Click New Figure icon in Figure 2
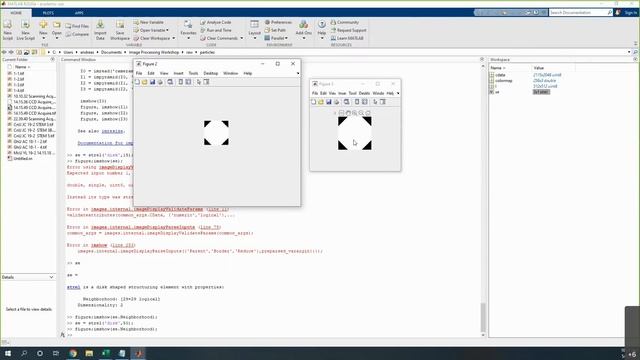The width and height of the screenshot is (640, 360). [x=138, y=82]
